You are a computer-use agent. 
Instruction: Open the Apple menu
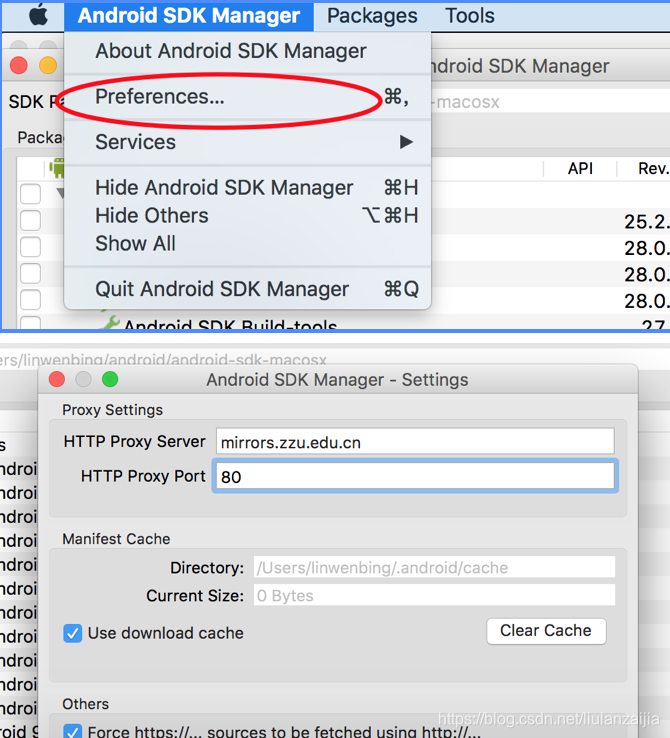click(39, 16)
